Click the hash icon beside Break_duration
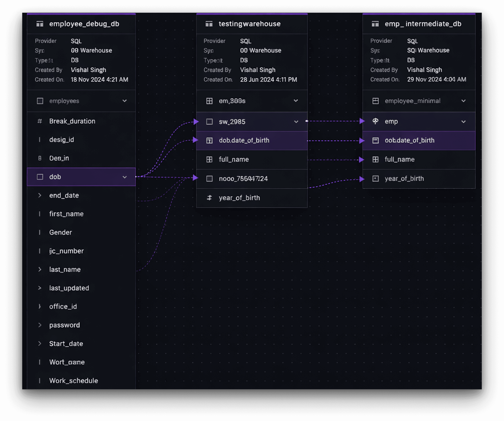504x421 pixels. [40, 121]
